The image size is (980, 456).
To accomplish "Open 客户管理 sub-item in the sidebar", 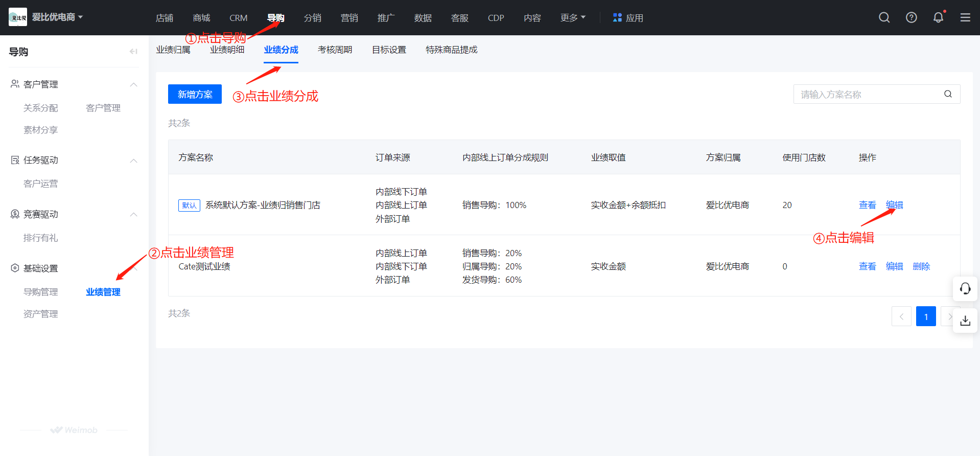I will [103, 108].
